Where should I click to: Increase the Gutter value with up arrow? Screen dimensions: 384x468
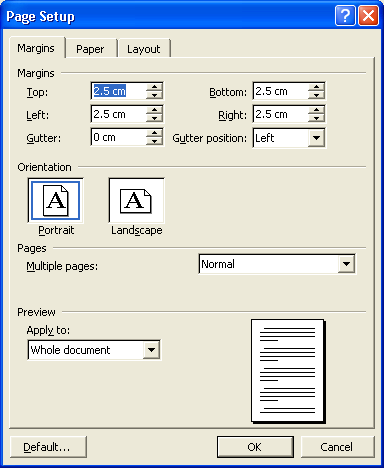[154, 133]
